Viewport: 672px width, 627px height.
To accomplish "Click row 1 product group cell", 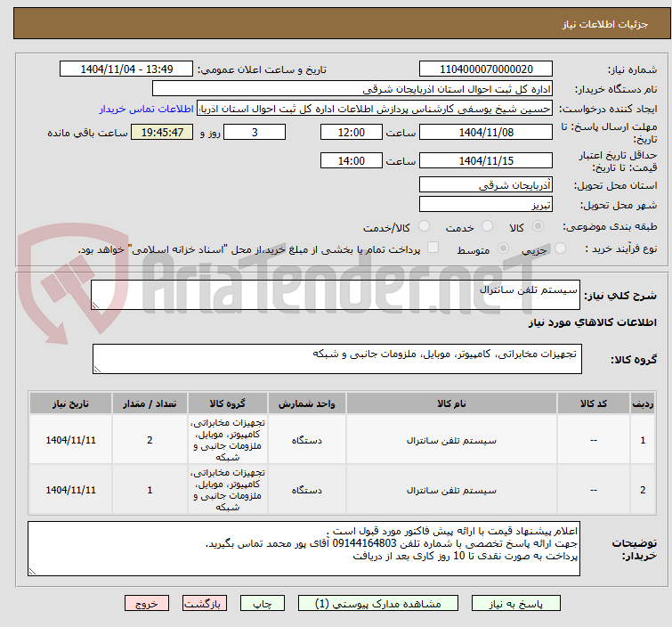I will [228, 440].
